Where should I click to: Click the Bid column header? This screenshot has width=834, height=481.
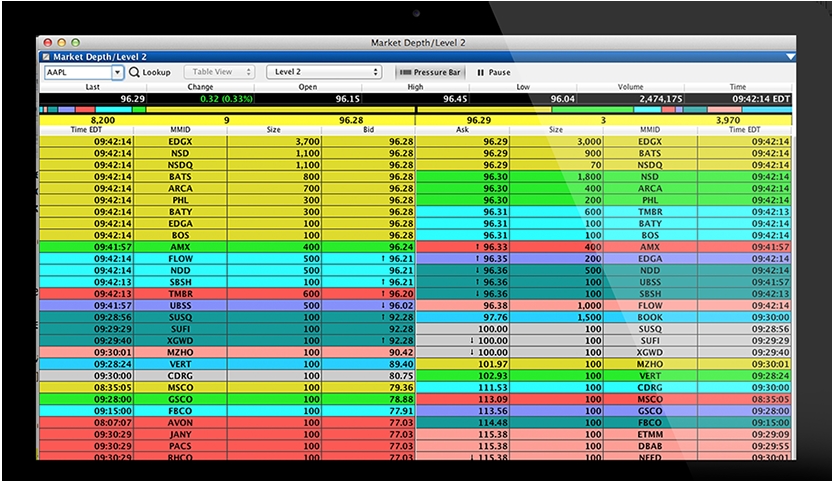[x=369, y=129]
